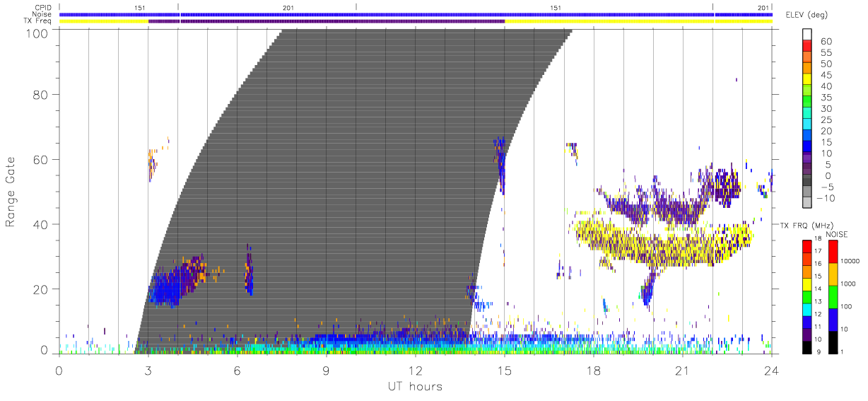Click the blue Noise bar above the plot
The image size is (868, 401).
click(x=416, y=14)
